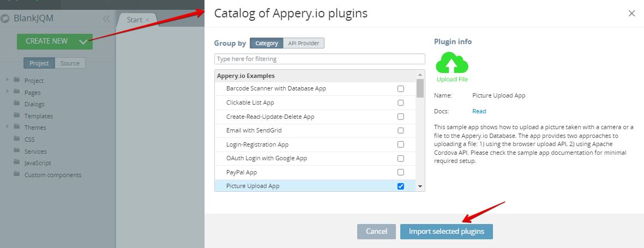The height and width of the screenshot is (248, 644).
Task: Click the plugin list scroll up arrow
Action: [420, 75]
